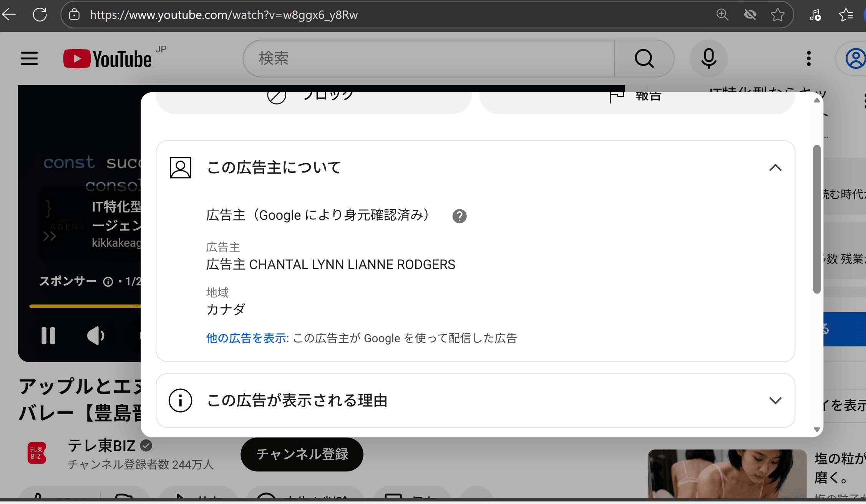
Task: Click the tracking prevention eye-slash icon
Action: click(750, 15)
